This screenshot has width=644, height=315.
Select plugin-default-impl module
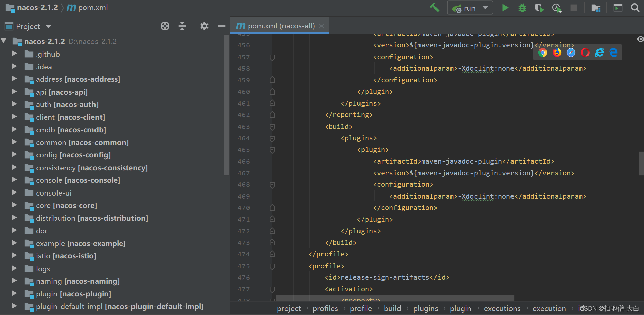click(120, 306)
